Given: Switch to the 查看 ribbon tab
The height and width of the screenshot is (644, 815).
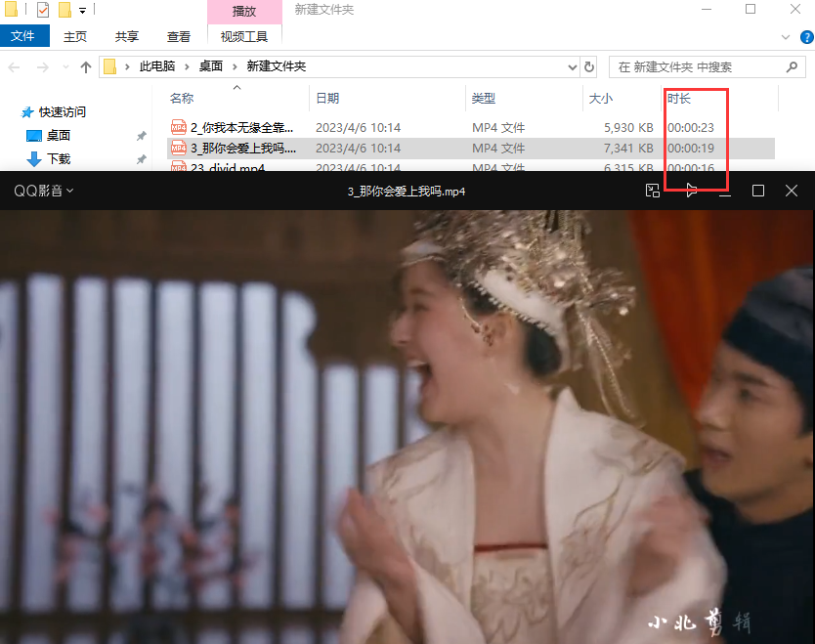Looking at the screenshot, I should (x=178, y=36).
